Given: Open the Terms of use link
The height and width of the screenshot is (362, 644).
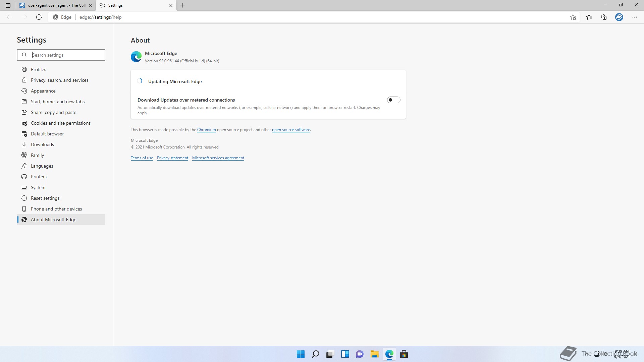Looking at the screenshot, I should [142, 158].
